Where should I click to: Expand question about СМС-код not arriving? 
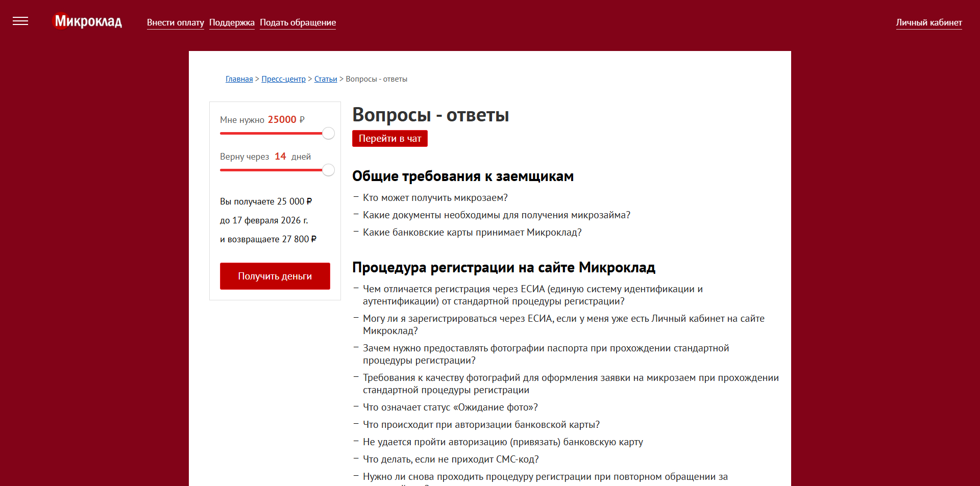[450, 459]
